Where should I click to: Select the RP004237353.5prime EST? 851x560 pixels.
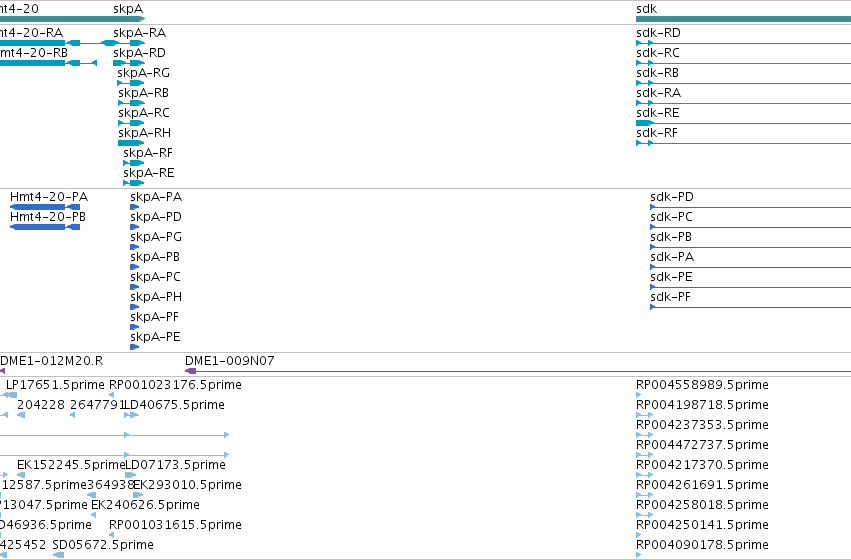coord(644,435)
